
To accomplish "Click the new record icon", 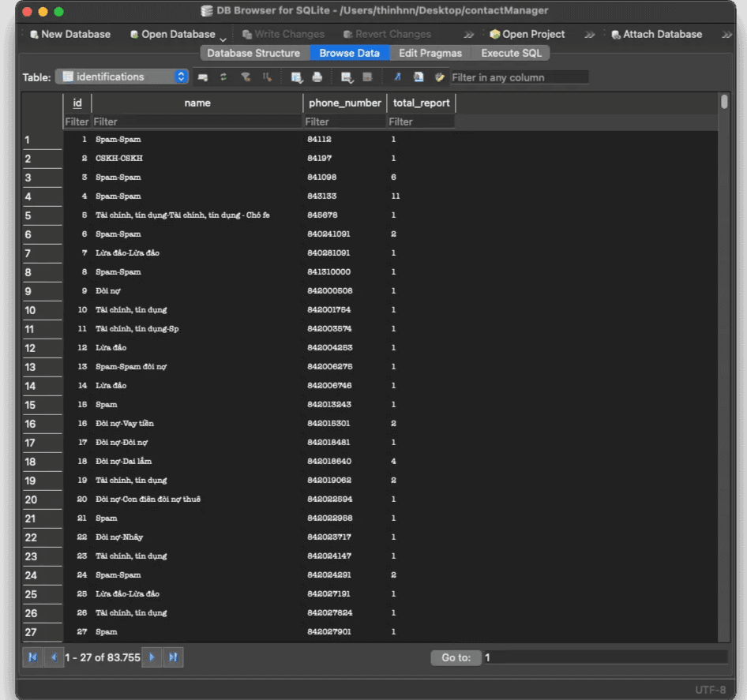I will [x=203, y=77].
